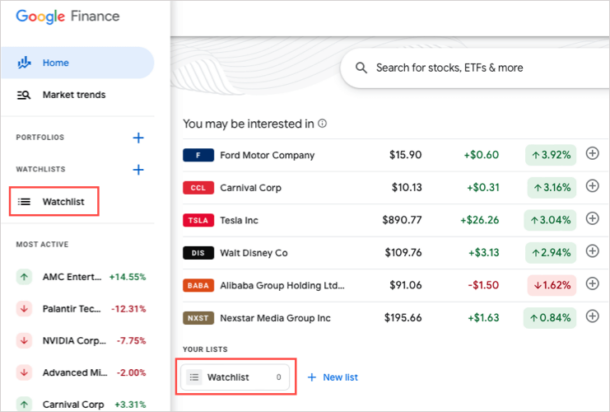
Task: Open Advanced Mi... in Most Active
Action: click(x=81, y=373)
